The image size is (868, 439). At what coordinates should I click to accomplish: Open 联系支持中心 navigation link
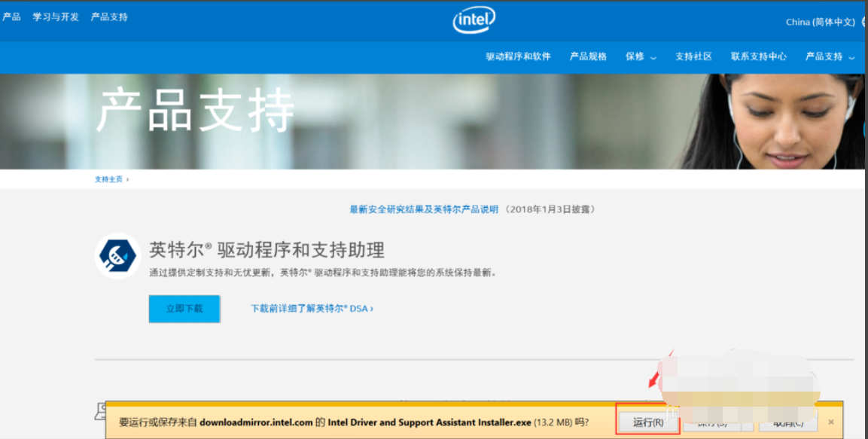click(x=758, y=56)
